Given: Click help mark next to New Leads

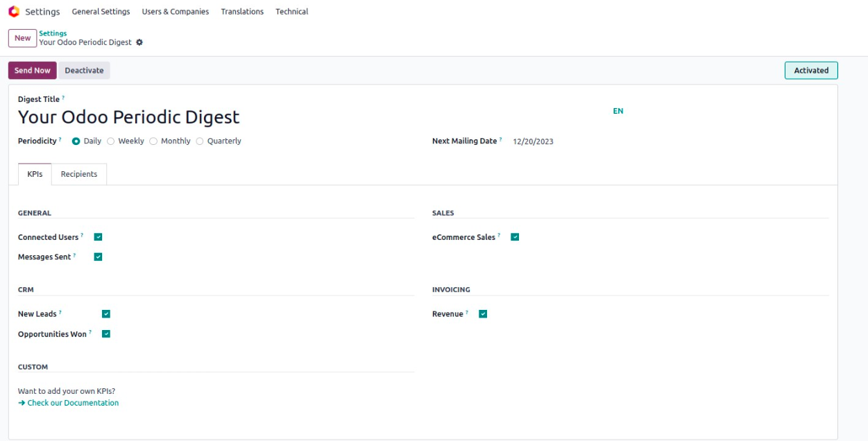Looking at the screenshot, I should [60, 313].
